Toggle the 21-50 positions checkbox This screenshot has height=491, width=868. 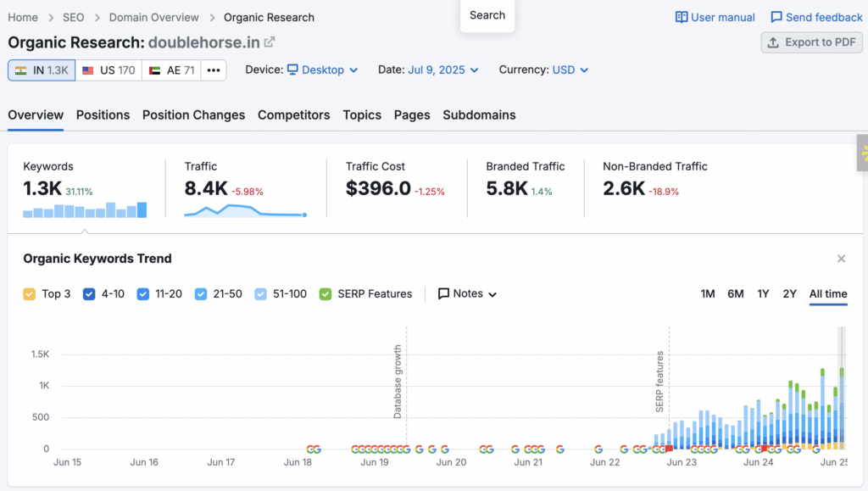pos(201,294)
